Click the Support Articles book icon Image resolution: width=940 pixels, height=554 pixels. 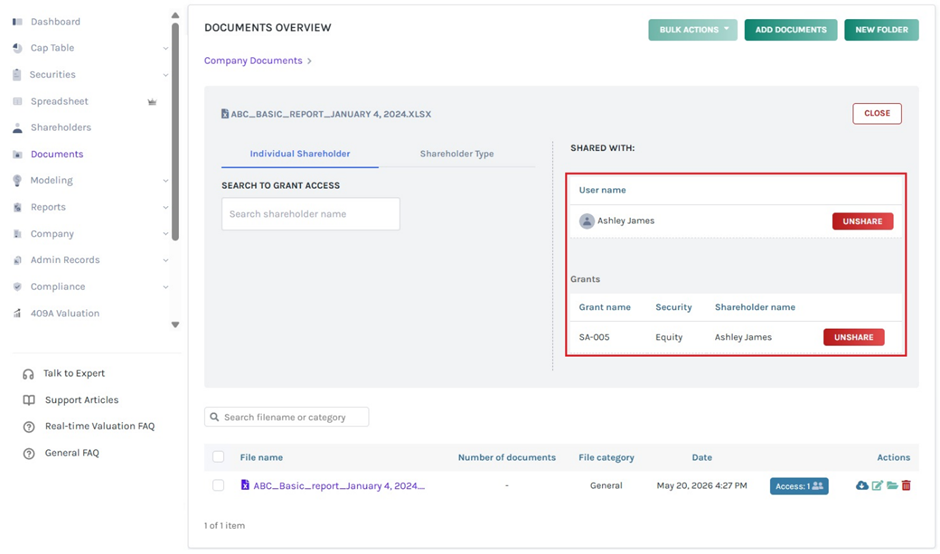pos(28,400)
